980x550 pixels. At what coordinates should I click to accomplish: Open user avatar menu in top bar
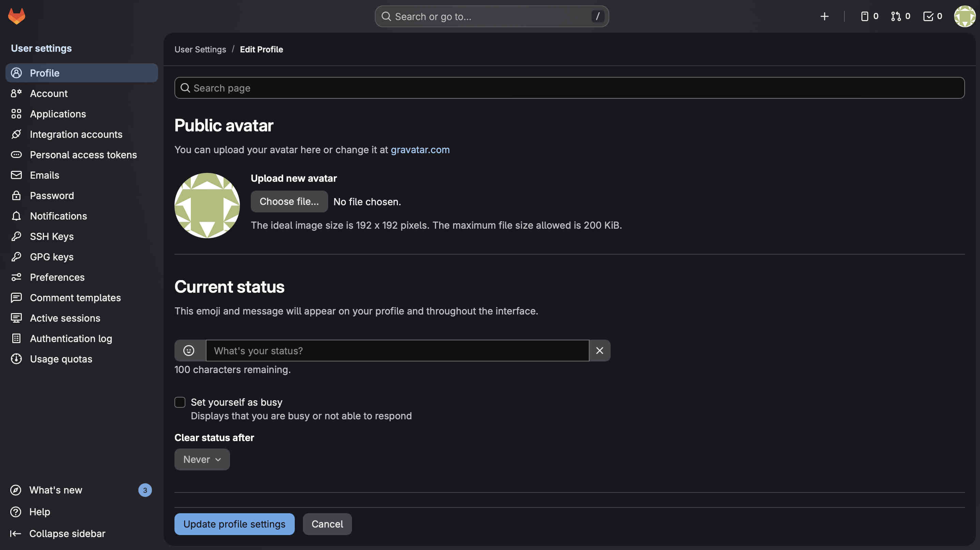click(x=964, y=16)
